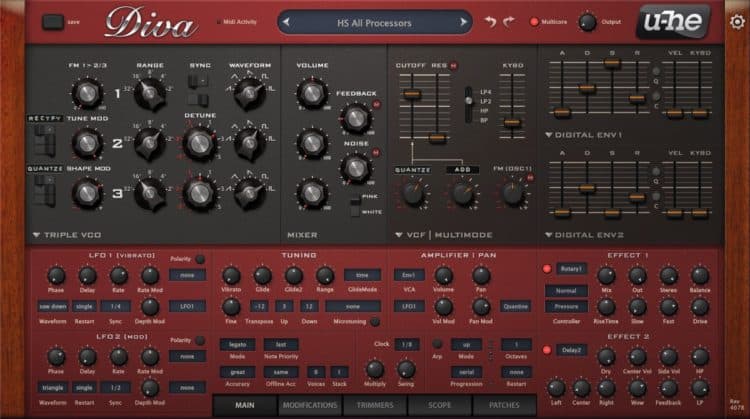This screenshot has height=419, width=750.
Task: Go to the next preset arrow
Action: coord(463,22)
